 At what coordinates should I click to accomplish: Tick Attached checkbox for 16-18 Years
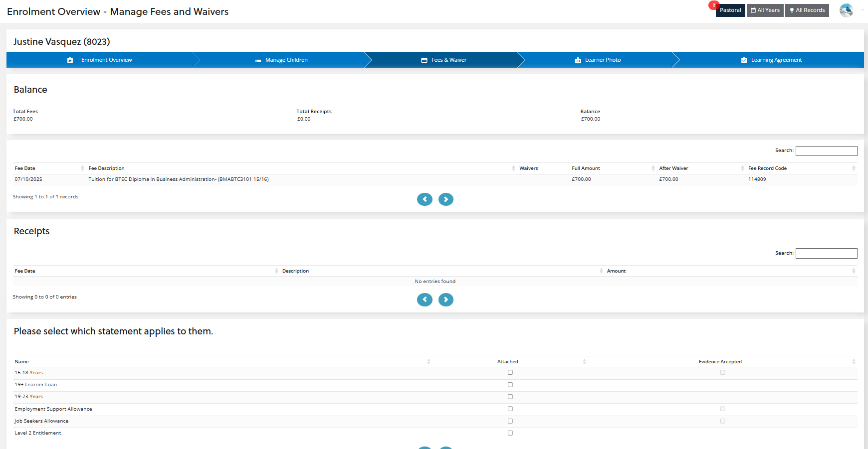pyautogui.click(x=510, y=372)
